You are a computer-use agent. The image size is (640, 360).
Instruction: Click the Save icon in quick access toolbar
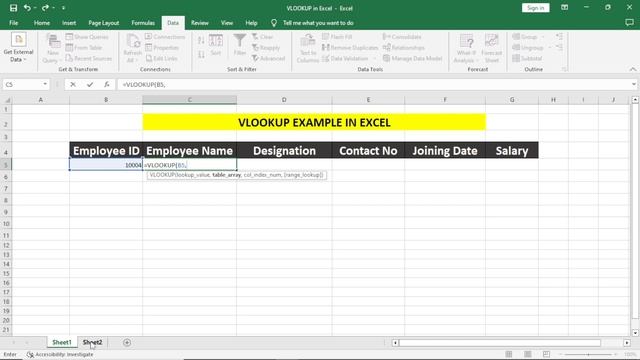13,8
